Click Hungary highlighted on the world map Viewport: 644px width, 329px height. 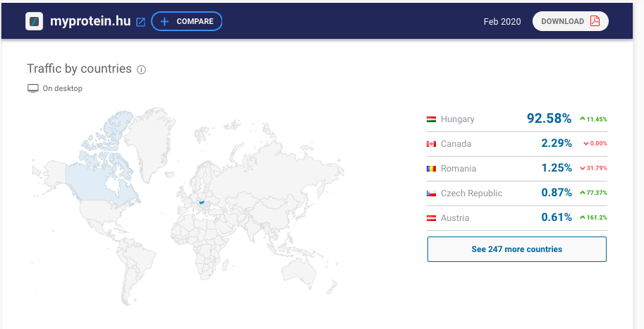202,202
